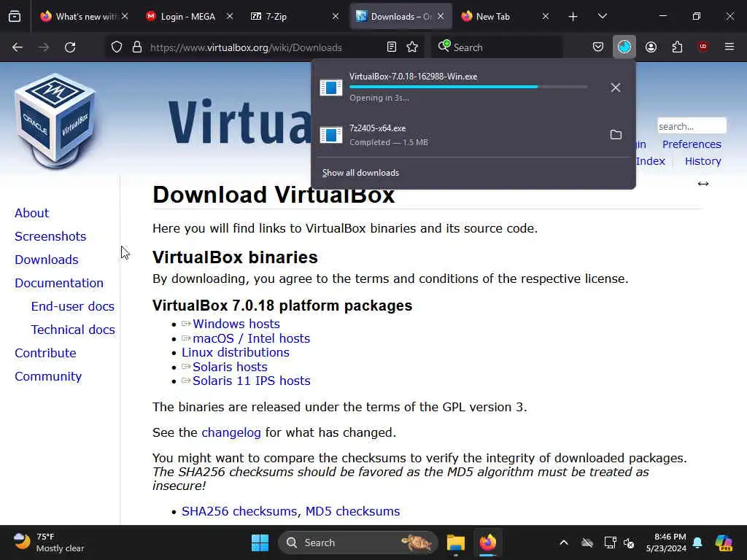
Task: Open the Preferences link
Action: (692, 144)
